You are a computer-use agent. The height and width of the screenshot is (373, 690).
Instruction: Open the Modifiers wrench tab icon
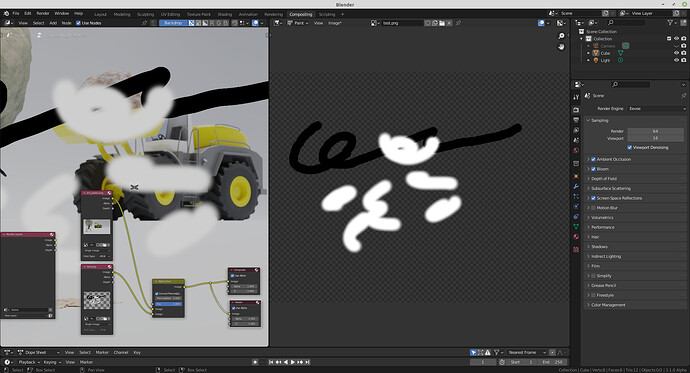576,186
